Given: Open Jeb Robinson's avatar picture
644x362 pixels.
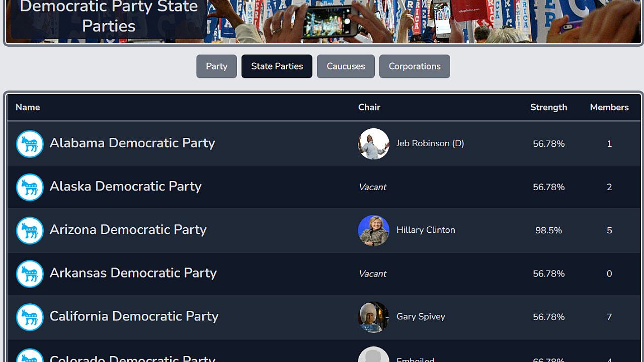Looking at the screenshot, I should pos(373,144).
